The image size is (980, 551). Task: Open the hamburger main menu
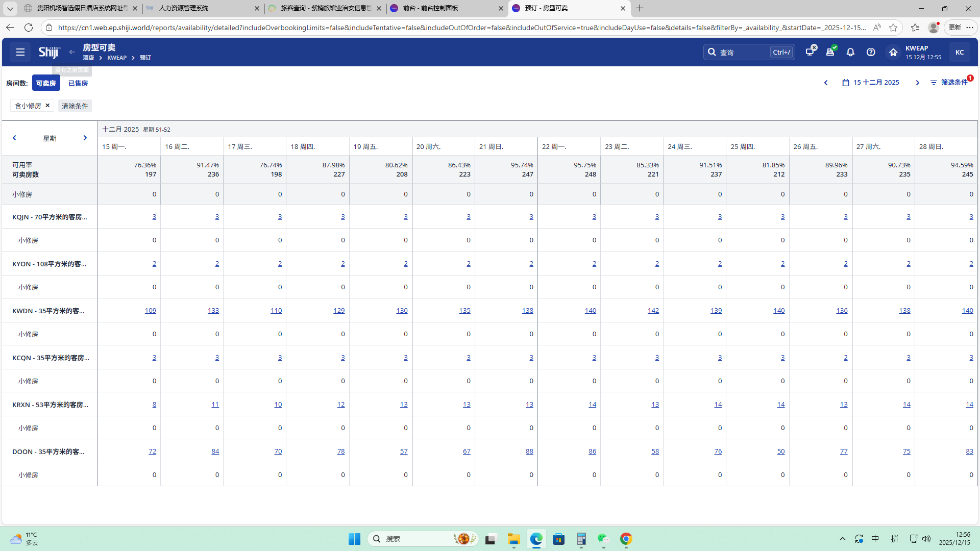click(20, 52)
